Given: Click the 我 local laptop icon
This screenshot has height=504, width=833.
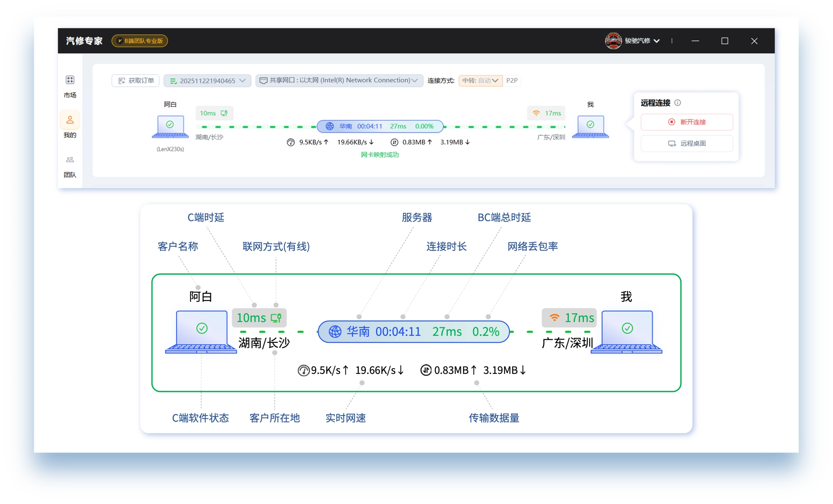Looking at the screenshot, I should point(590,126).
